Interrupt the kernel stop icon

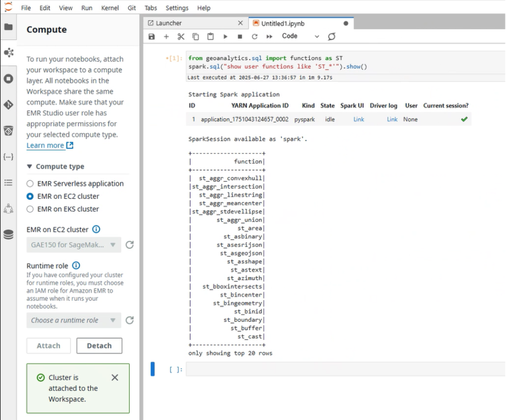tap(240, 36)
